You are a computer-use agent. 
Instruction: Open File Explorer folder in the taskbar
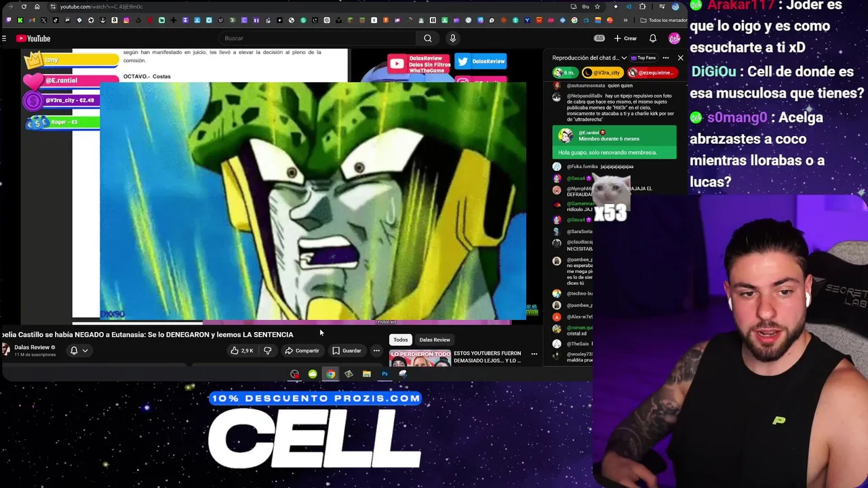tap(366, 373)
